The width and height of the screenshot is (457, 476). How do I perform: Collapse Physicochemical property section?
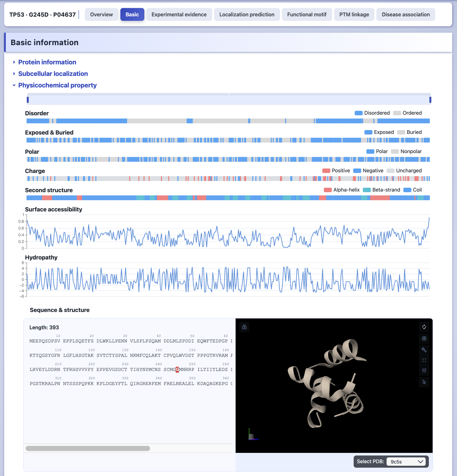click(x=57, y=85)
